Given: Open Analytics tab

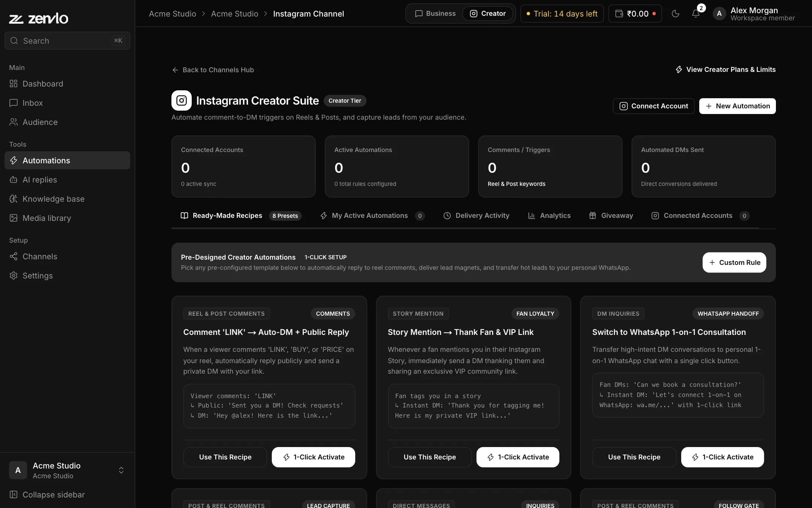Looking at the screenshot, I should click(549, 216).
